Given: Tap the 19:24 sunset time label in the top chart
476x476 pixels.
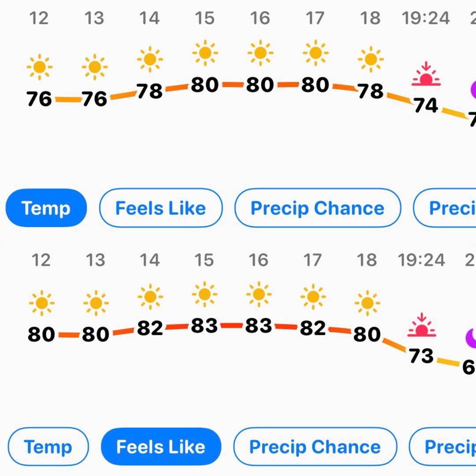Looking at the screenshot, I should 426,18.
